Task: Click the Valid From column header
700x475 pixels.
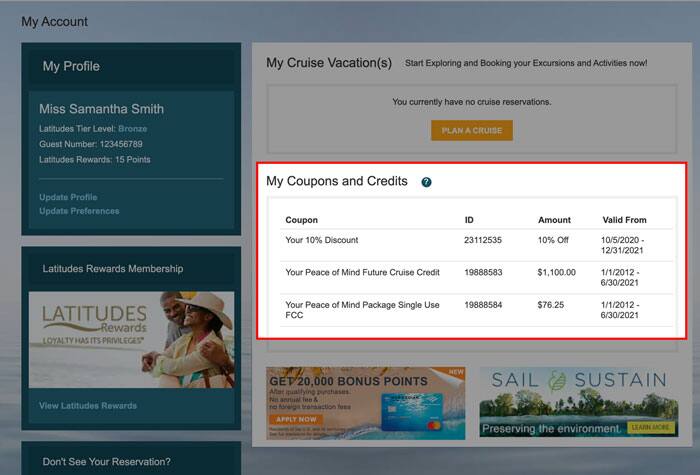Action: pyautogui.click(x=624, y=220)
